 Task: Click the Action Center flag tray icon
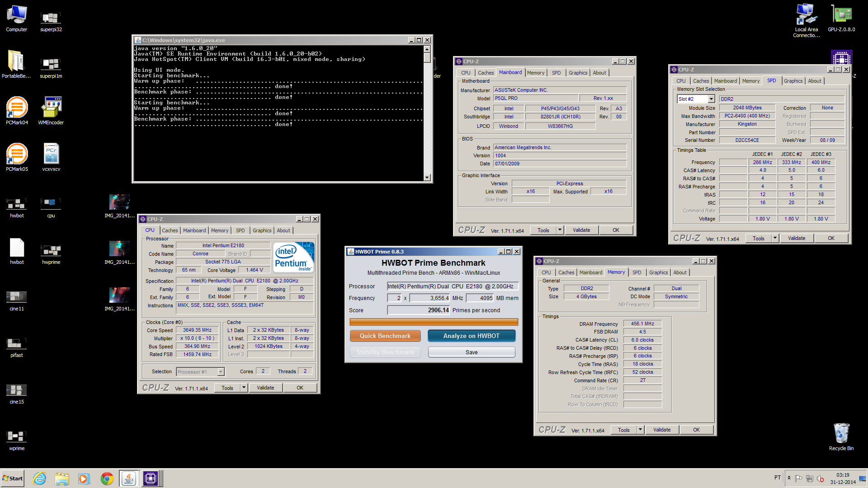pyautogui.click(x=799, y=479)
